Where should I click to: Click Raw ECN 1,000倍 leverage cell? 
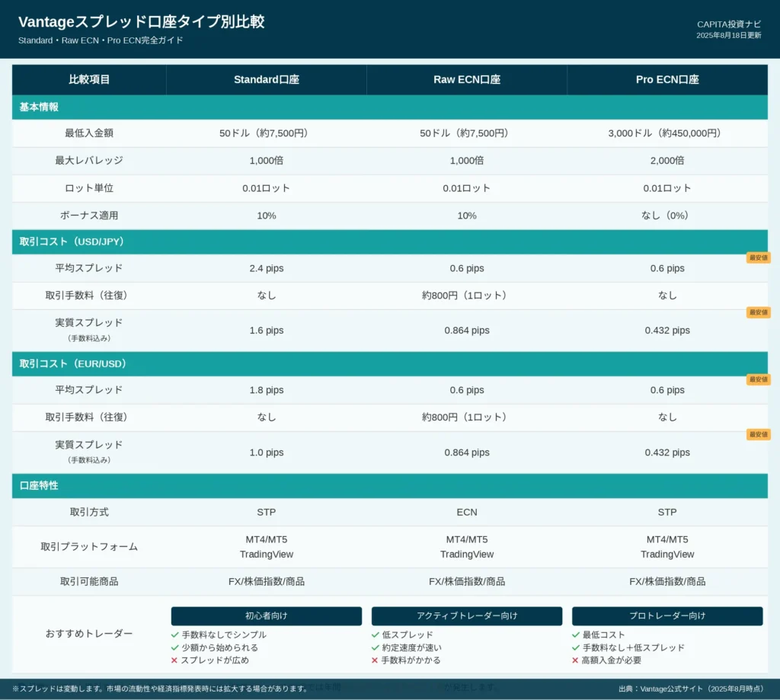click(x=467, y=160)
